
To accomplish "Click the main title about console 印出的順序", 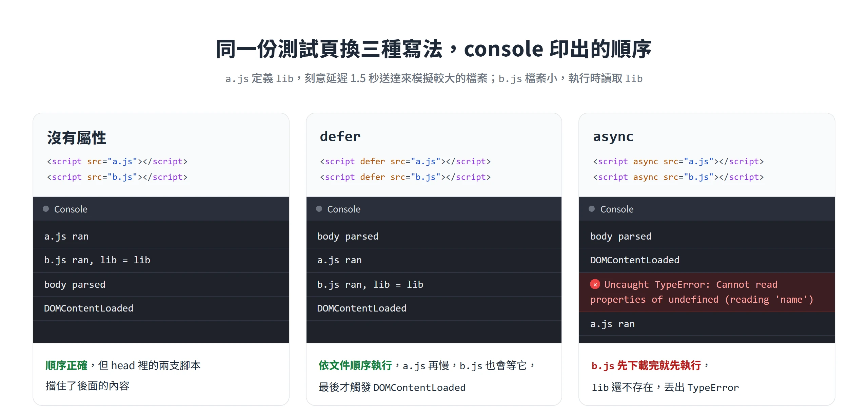I will [x=434, y=49].
